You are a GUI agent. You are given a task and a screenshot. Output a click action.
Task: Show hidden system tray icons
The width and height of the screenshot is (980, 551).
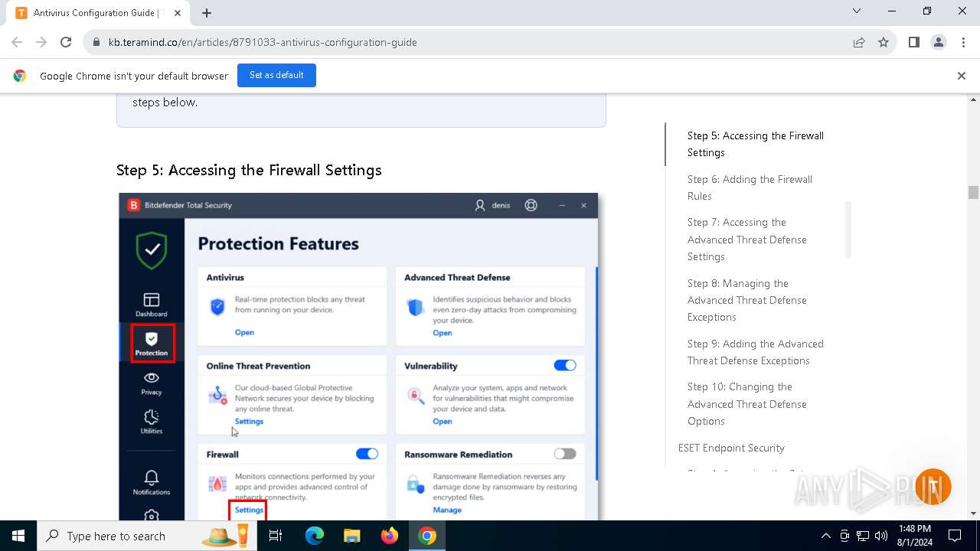click(x=825, y=536)
